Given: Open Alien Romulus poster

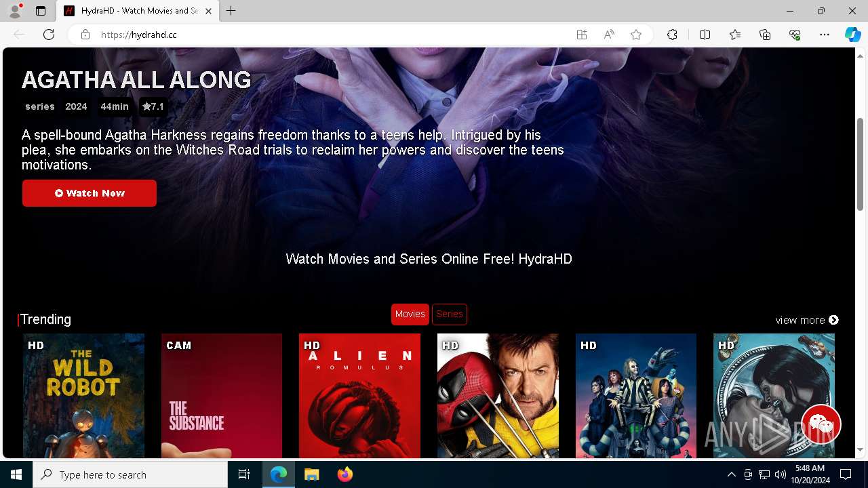Looking at the screenshot, I should [359, 396].
